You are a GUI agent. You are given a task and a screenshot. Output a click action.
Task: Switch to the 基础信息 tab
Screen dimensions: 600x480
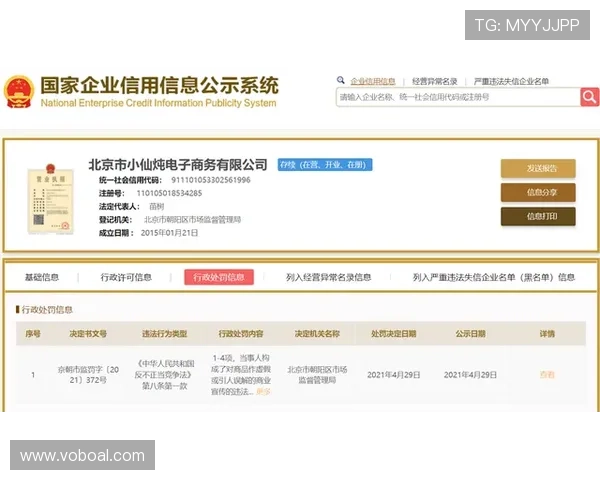(x=42, y=277)
